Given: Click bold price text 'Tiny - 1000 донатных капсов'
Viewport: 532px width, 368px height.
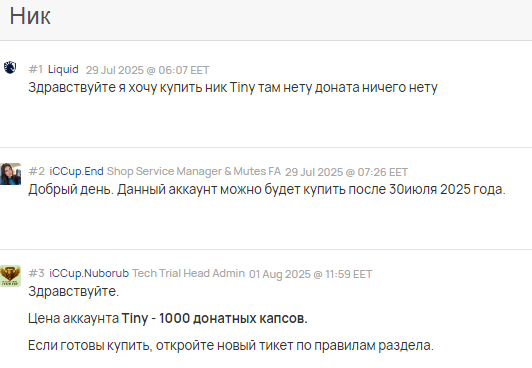Looking at the screenshot, I should pos(214,318).
